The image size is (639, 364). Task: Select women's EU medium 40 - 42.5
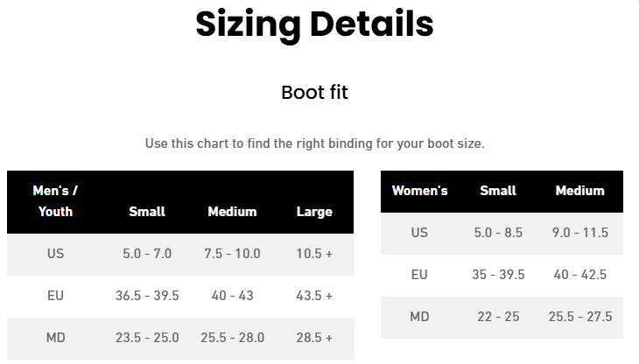(x=579, y=275)
